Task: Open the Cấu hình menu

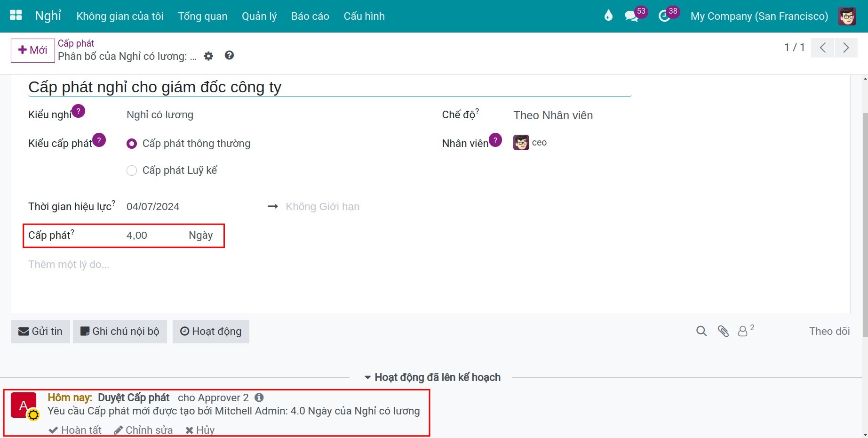Action: [364, 16]
